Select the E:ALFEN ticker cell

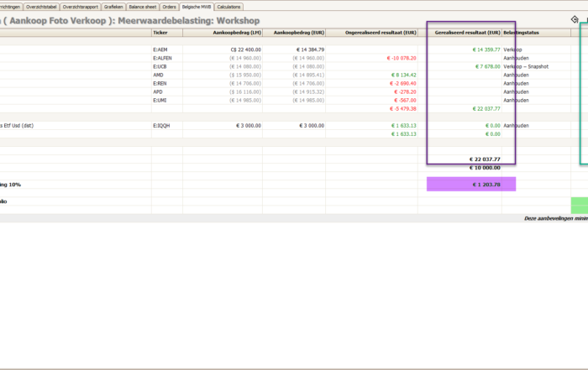(163, 58)
